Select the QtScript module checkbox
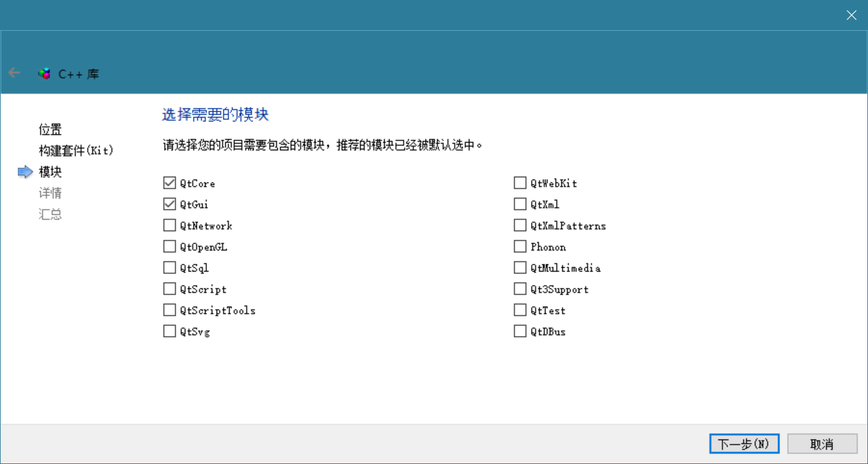This screenshot has height=464, width=868. click(169, 289)
